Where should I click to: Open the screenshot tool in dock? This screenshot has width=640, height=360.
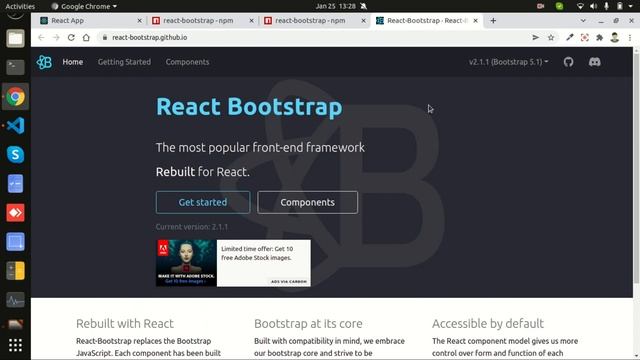point(16,242)
